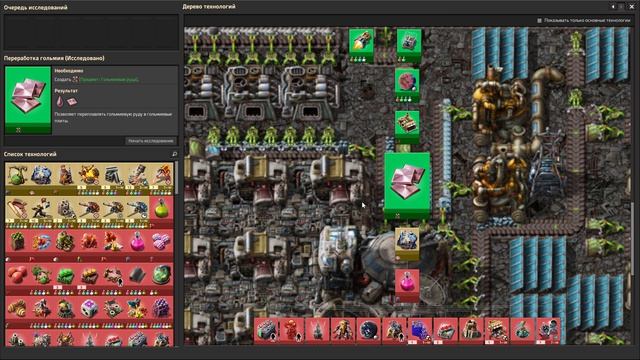This screenshot has height=360, width=640.
Task: Click the holmium processing large preview image
Action: (x=28, y=100)
